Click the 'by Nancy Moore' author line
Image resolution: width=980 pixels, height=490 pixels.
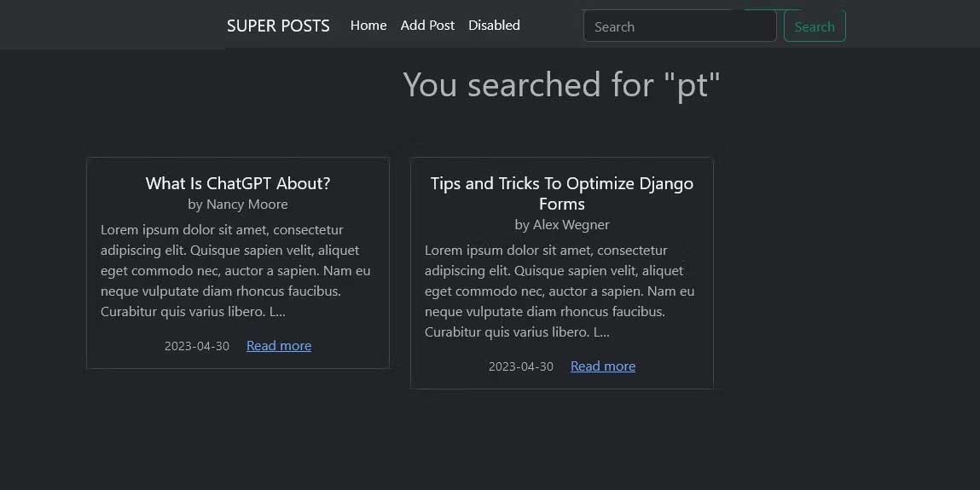pyautogui.click(x=238, y=205)
